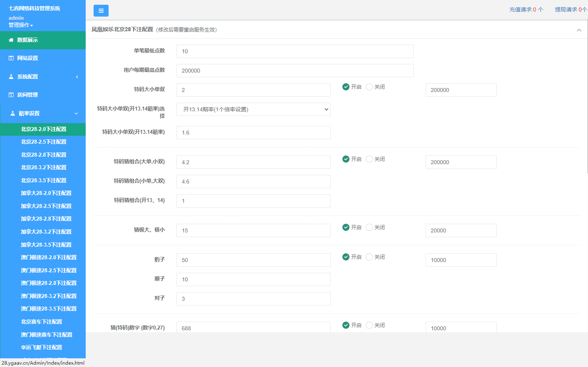
Task: Select 关闭 radio for 特码大小单双
Action: (369, 87)
